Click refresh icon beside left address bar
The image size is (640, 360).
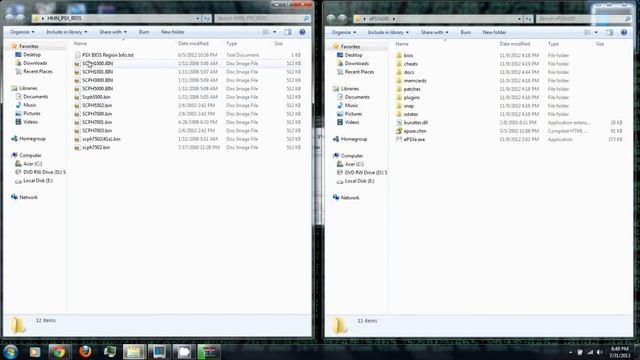207,18
